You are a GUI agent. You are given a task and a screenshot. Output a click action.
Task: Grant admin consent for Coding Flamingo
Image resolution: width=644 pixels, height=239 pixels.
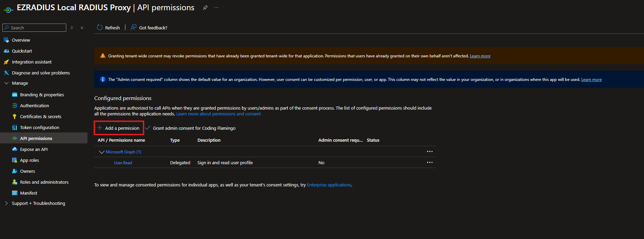coord(190,128)
